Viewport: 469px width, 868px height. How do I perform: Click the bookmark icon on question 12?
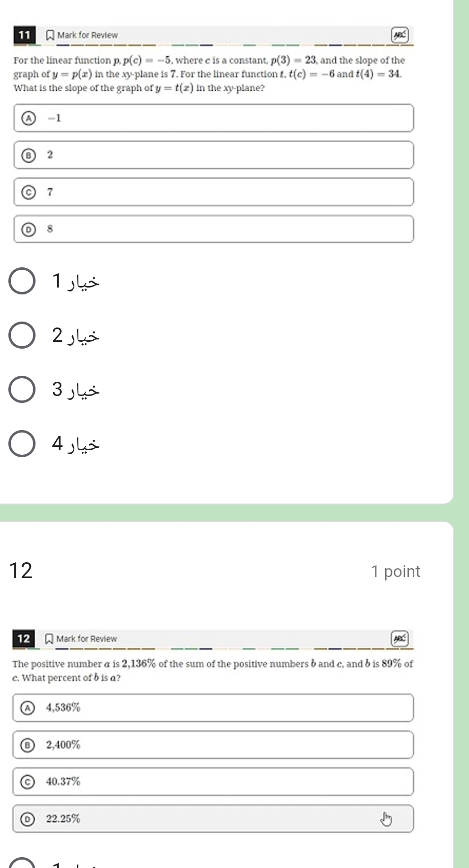coord(49,639)
